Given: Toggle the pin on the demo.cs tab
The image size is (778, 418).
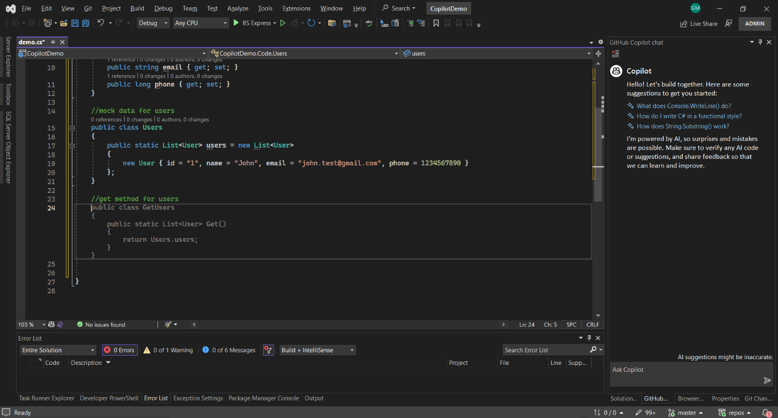Looking at the screenshot, I should [53, 42].
